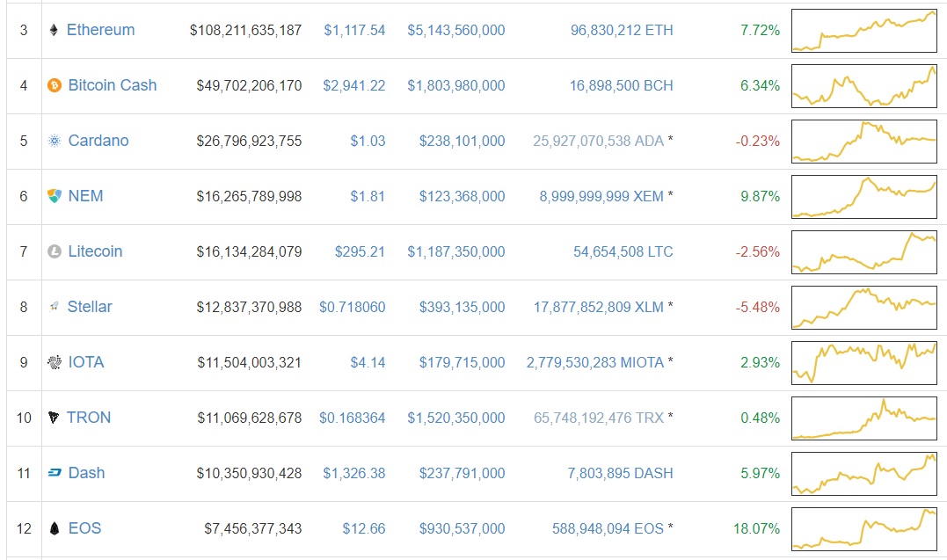The image size is (947, 560).
Task: Click Ethereum supply 96,830,212 ETH
Action: pos(622,30)
